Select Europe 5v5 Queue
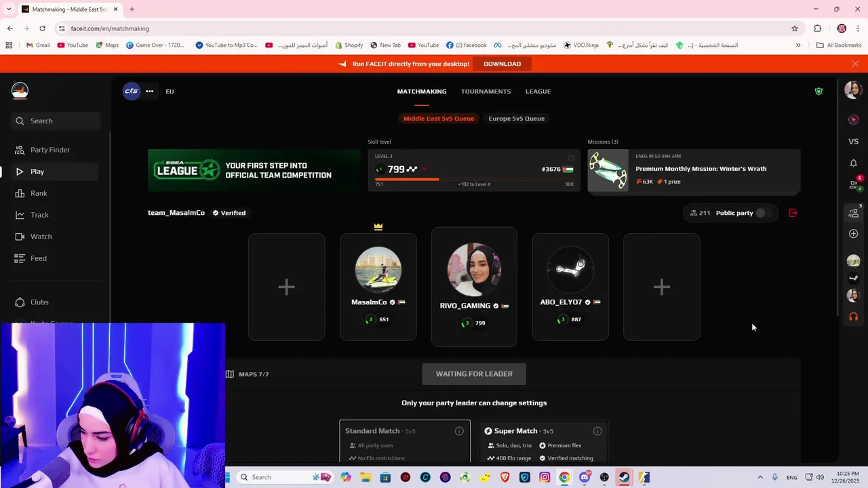The image size is (868, 488). coord(516,119)
